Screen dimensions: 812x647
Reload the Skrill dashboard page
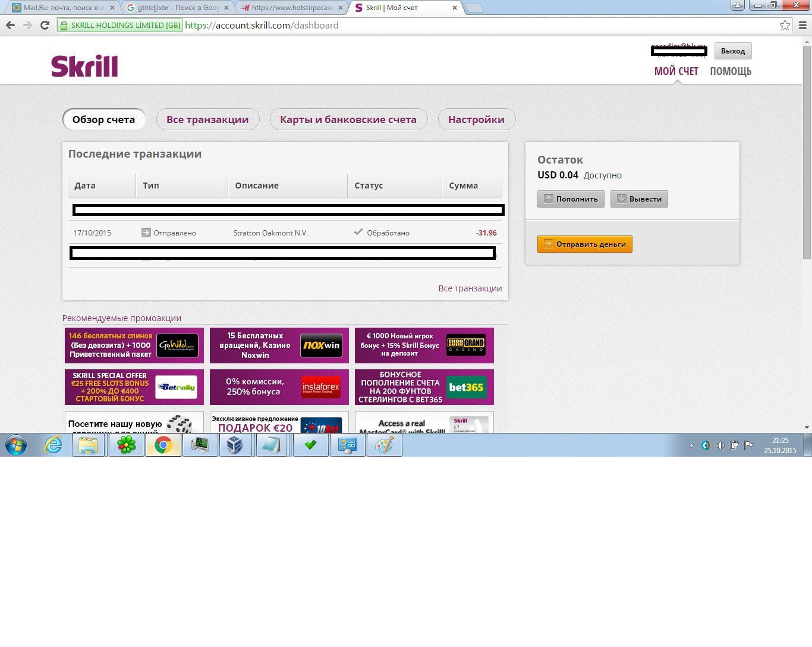tap(45, 26)
